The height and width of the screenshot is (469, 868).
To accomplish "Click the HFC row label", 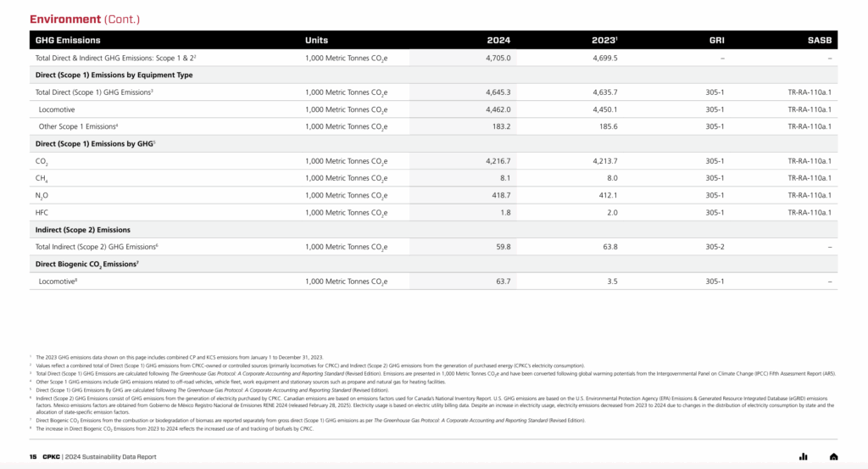I will (x=42, y=212).
